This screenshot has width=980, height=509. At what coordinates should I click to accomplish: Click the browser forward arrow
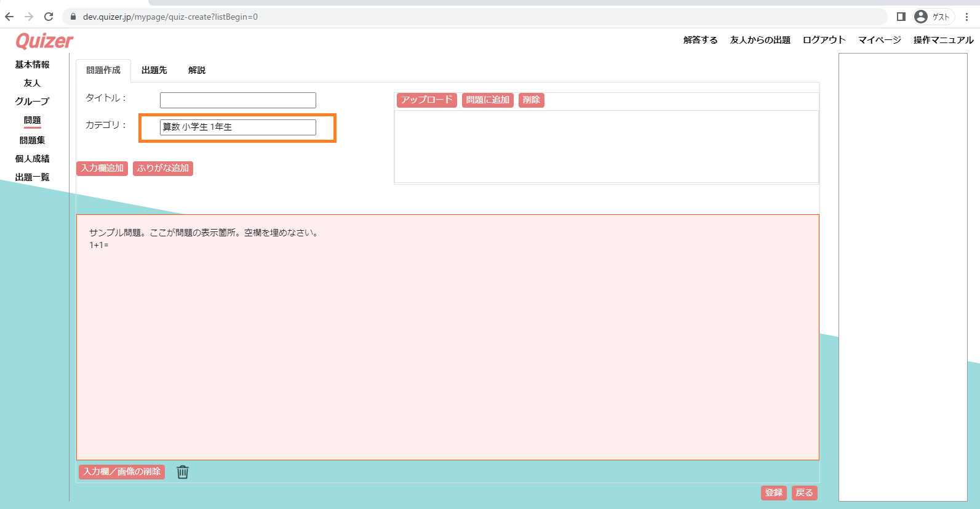tap(29, 17)
